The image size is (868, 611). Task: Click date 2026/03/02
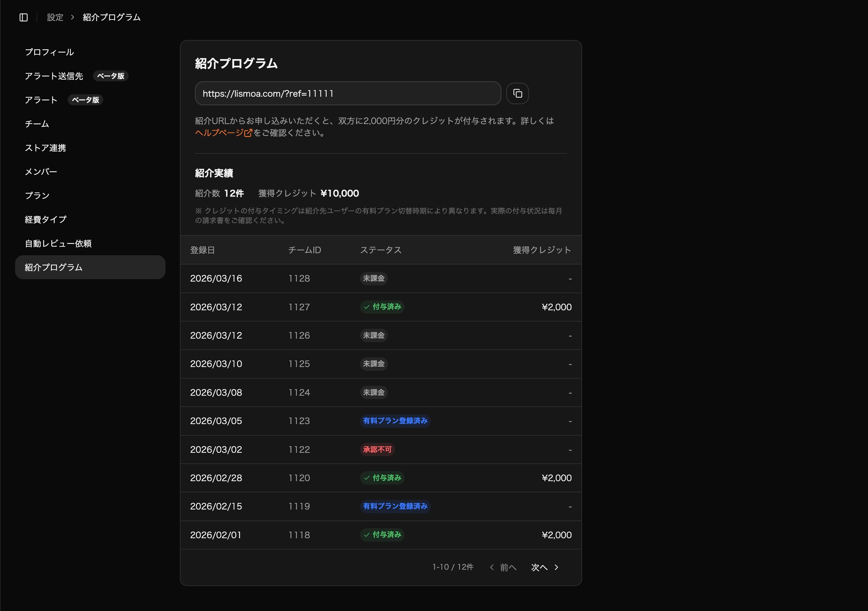(216, 449)
